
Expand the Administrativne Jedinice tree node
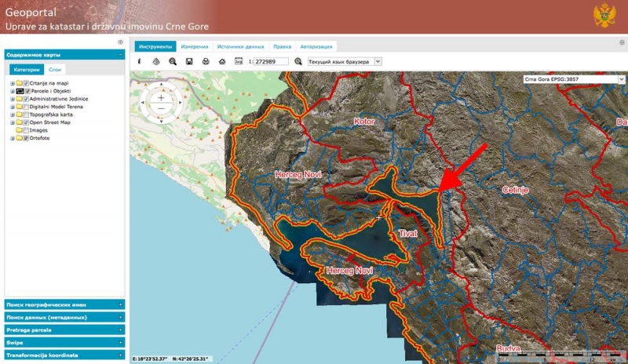[13, 99]
